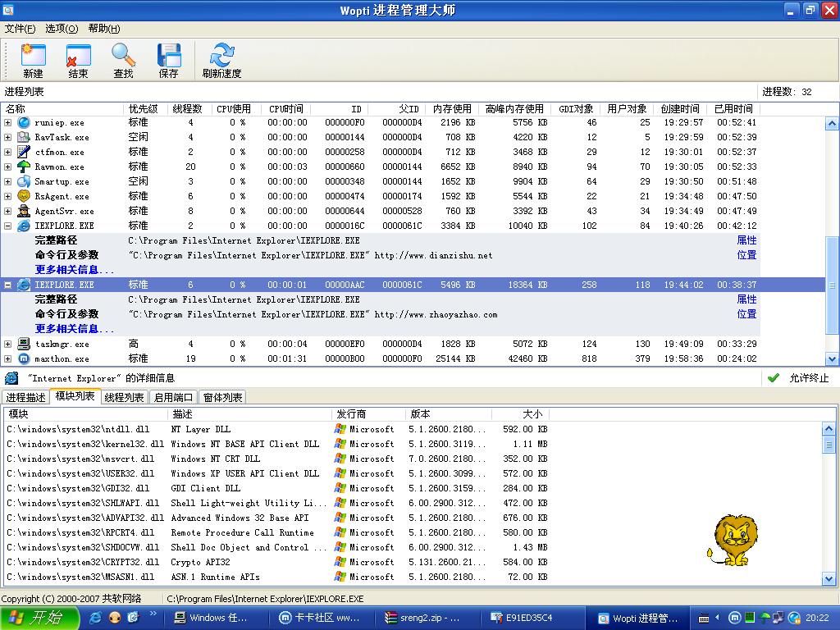Sort modules by 大小 column header
Screen dimensions: 840x630
(521, 414)
